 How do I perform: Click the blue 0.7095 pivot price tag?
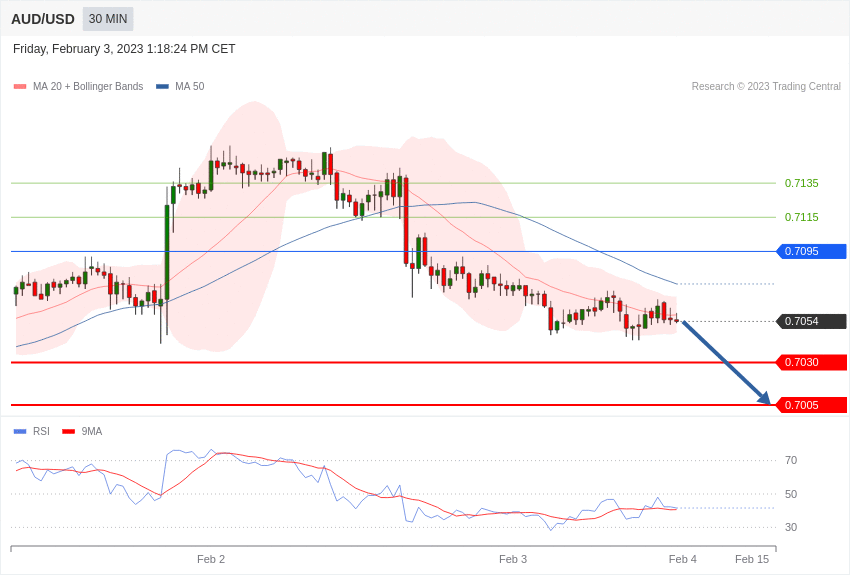click(x=812, y=251)
